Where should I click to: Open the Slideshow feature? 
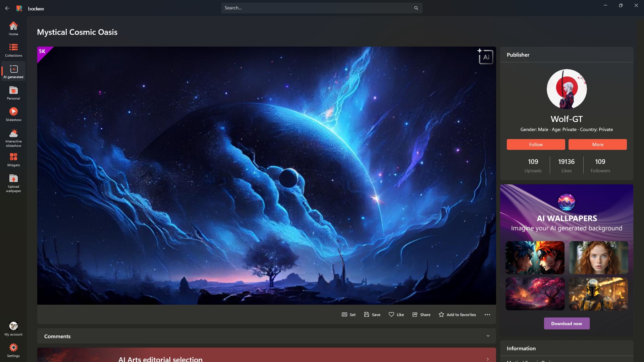click(x=13, y=114)
